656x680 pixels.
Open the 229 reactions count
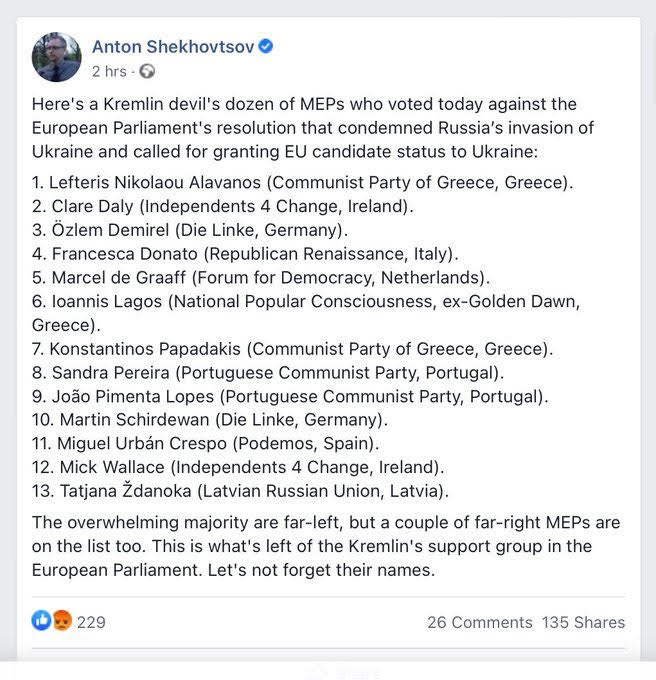tap(91, 622)
